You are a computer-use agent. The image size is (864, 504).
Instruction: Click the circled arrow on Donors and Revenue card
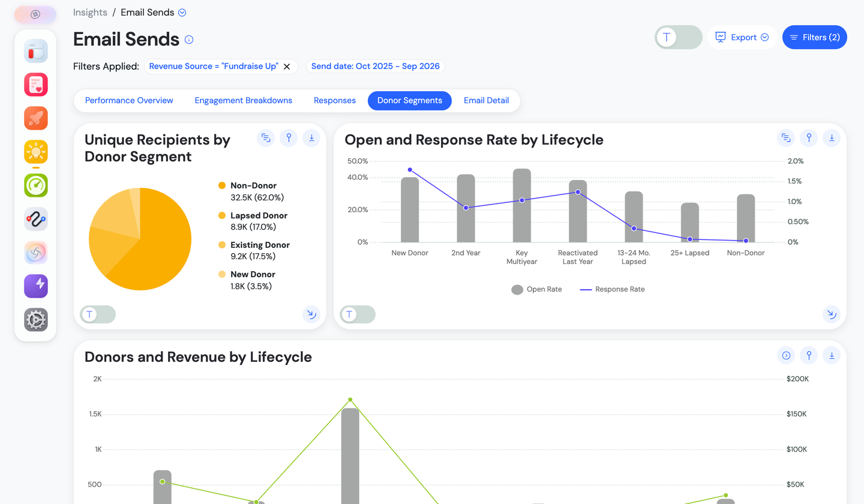(786, 355)
